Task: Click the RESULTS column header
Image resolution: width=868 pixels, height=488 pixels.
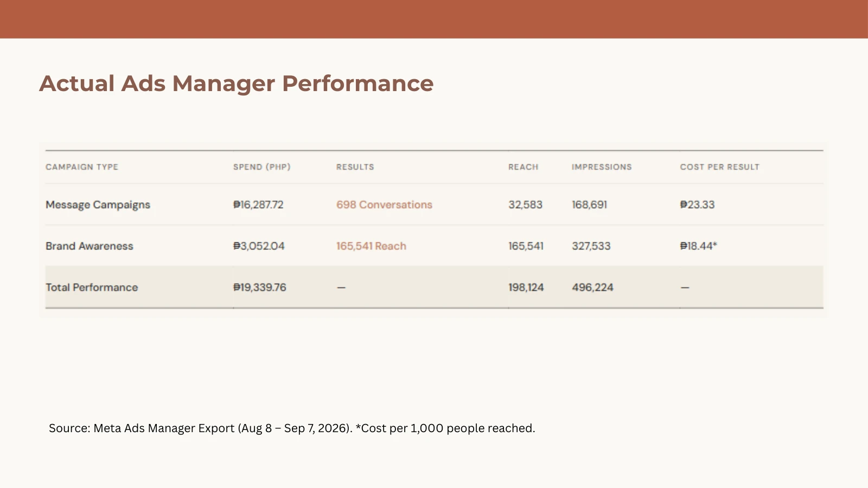Action: [355, 167]
